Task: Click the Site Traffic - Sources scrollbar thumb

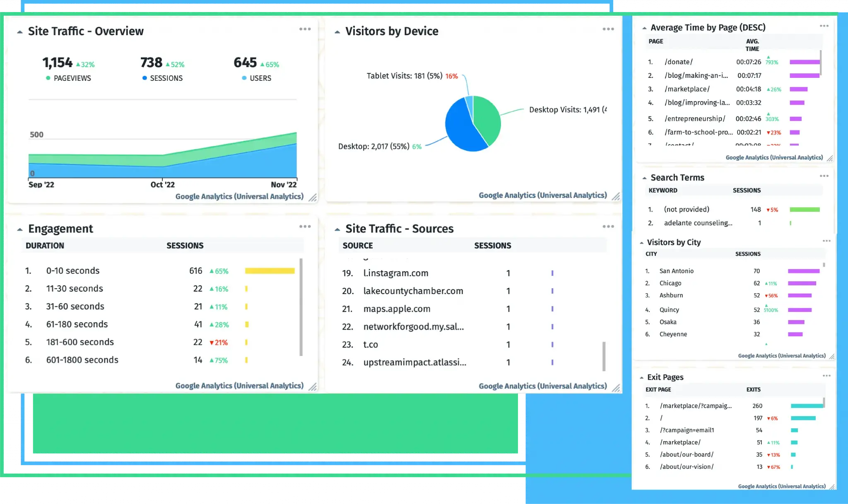Action: pyautogui.click(x=604, y=356)
